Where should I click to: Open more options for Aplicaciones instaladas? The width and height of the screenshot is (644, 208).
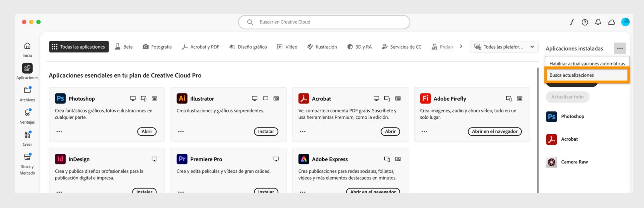tap(620, 49)
